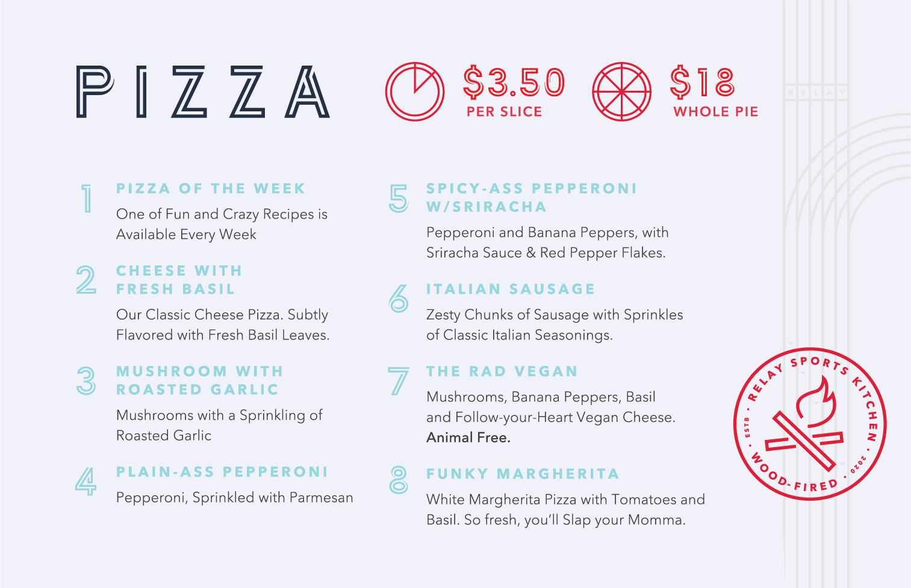
Task: Click the $3.50 per slice price
Action: (x=514, y=82)
